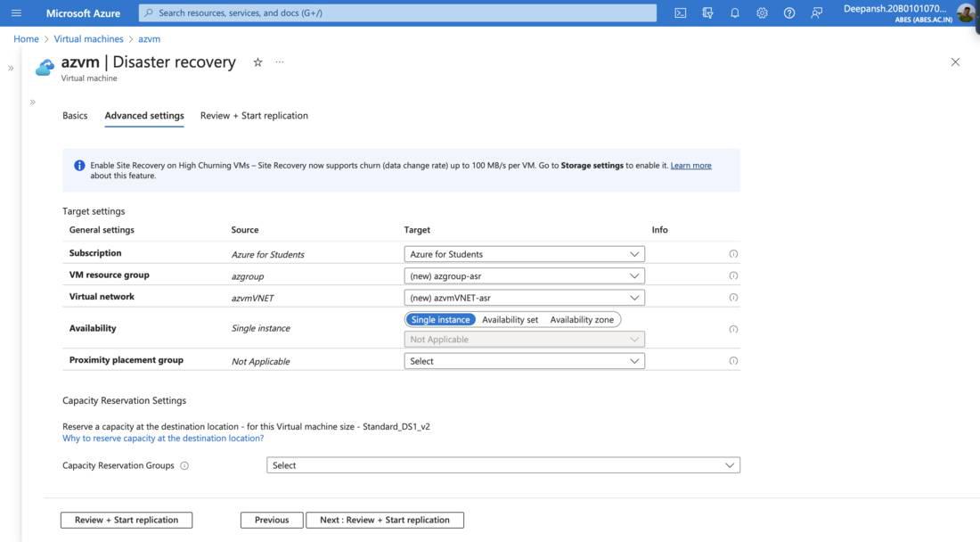This screenshot has width=980, height=542.
Task: Expand the Virtual network target dropdown
Action: (524, 298)
